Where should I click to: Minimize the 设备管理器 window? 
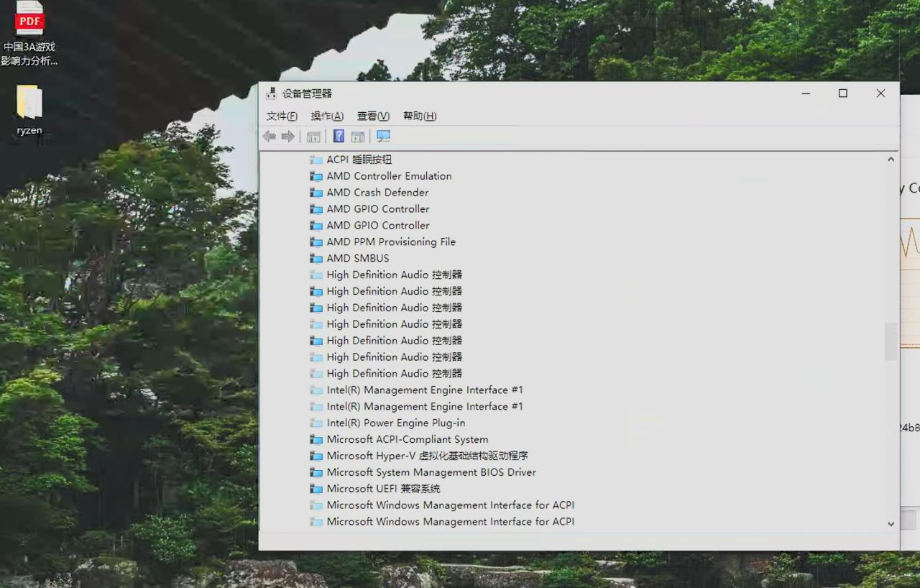click(x=806, y=93)
